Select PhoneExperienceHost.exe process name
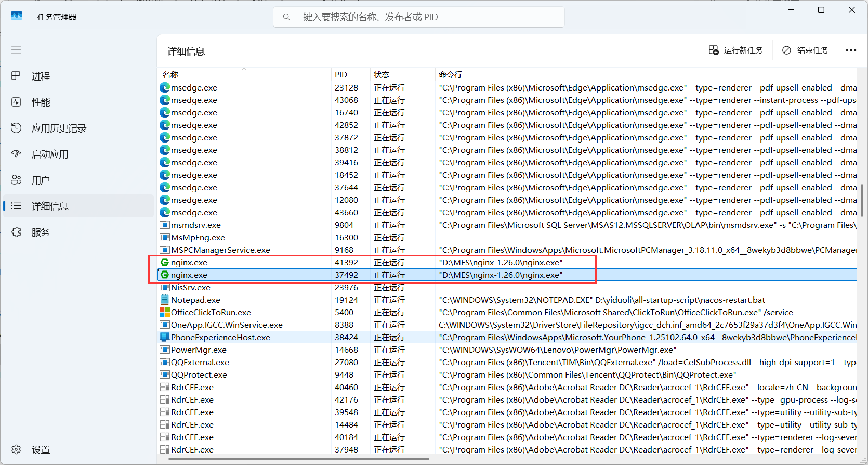The width and height of the screenshot is (868, 465). click(x=220, y=337)
